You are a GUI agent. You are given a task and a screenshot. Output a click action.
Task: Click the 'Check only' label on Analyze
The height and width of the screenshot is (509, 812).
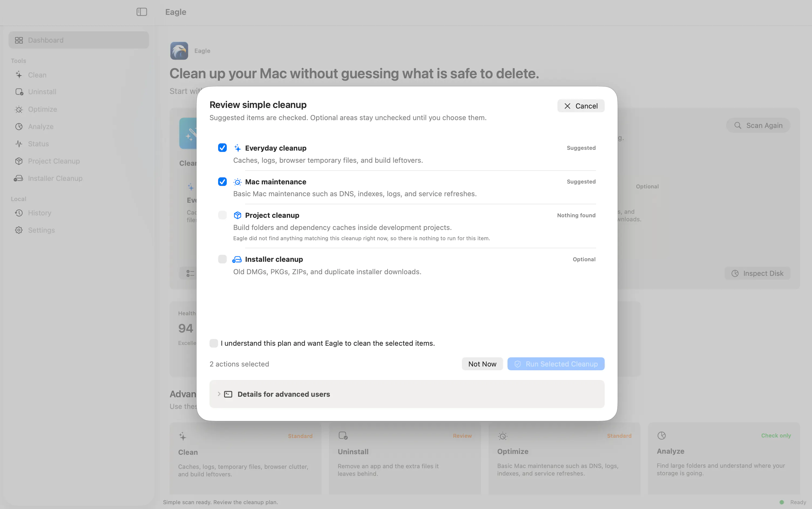pos(776,436)
